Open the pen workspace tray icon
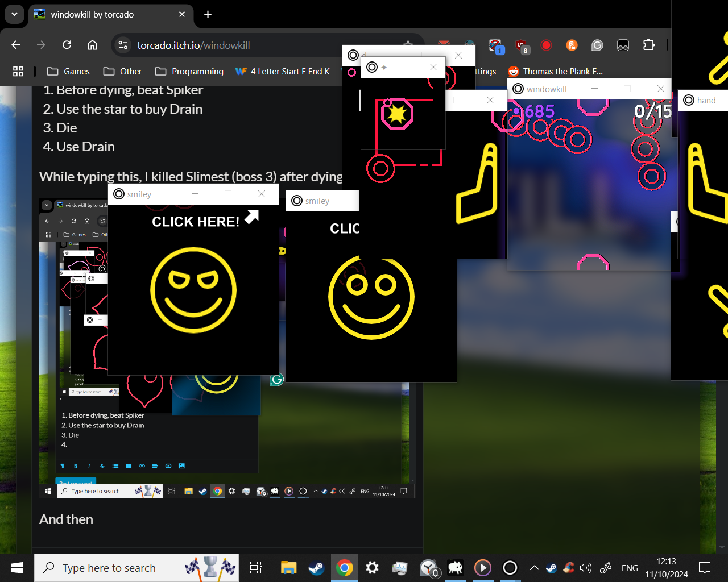728x582 pixels. tap(606, 568)
